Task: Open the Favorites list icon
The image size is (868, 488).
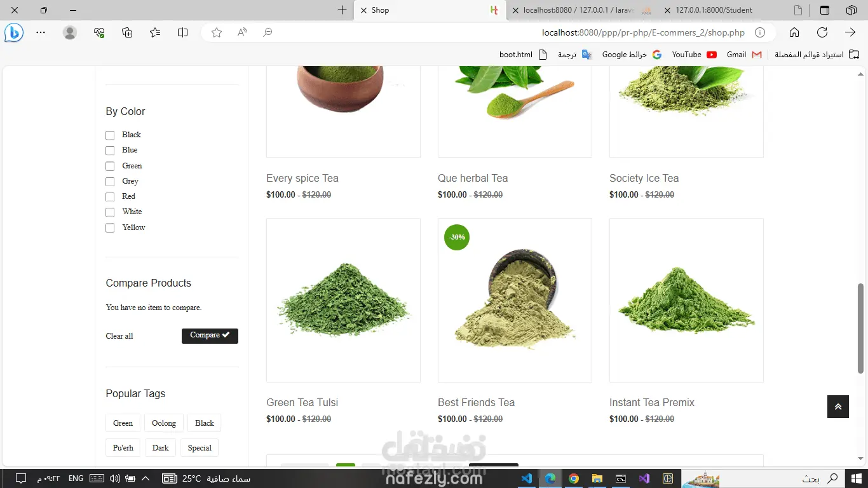Action: 155,32
